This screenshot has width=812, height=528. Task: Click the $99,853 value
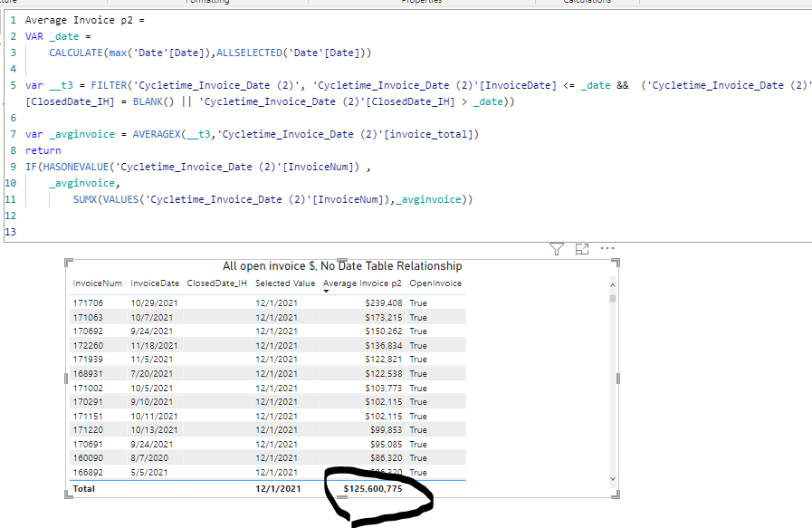pyautogui.click(x=387, y=429)
